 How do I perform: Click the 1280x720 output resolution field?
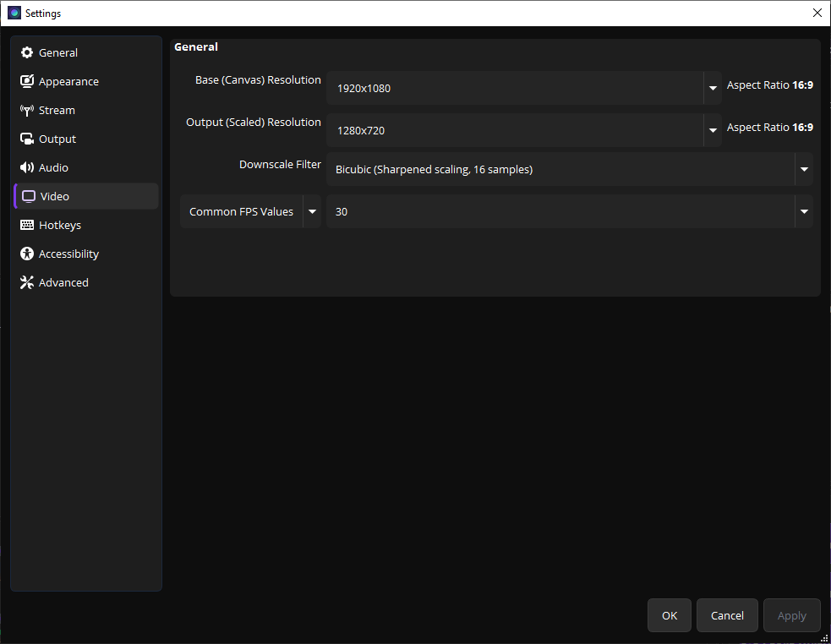515,130
